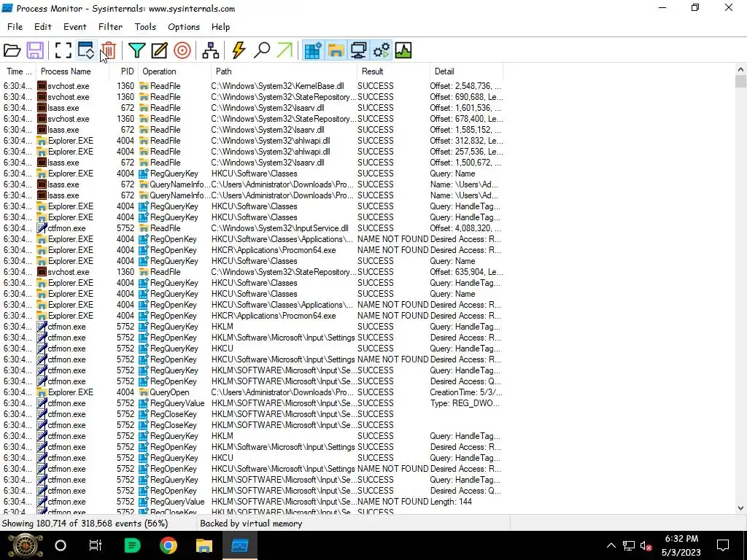
Task: Toggle Show Network Activity icon
Action: [358, 50]
